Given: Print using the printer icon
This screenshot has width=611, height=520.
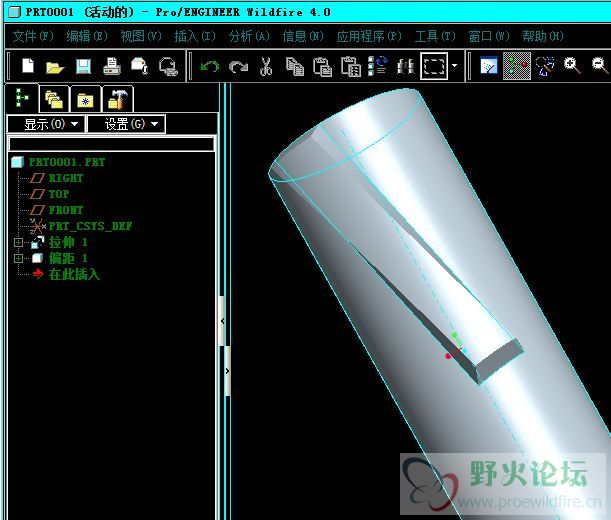Looking at the screenshot, I should click(112, 66).
